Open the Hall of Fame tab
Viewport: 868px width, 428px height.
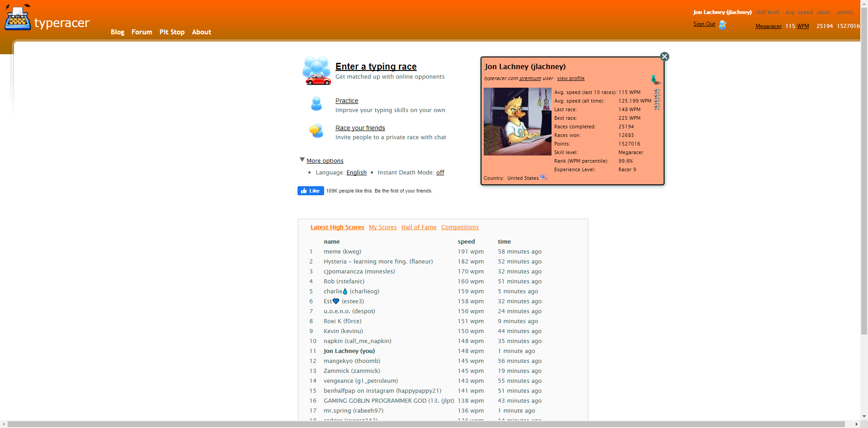tap(419, 227)
